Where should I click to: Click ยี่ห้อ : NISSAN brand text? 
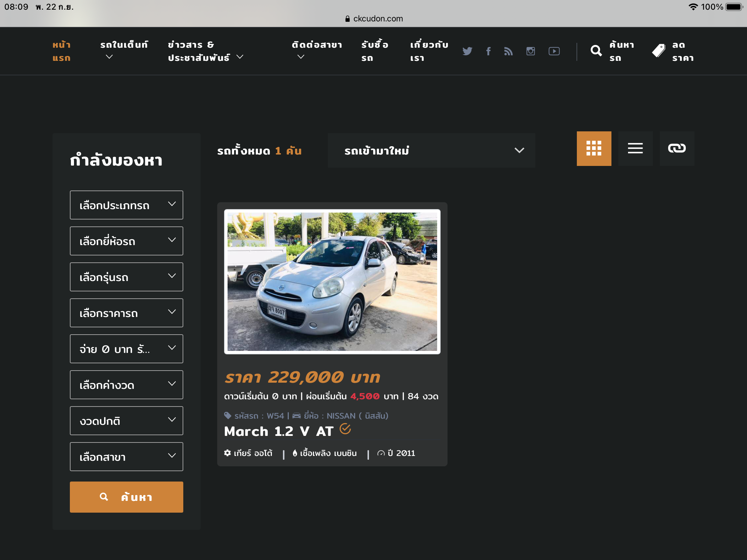341,416
